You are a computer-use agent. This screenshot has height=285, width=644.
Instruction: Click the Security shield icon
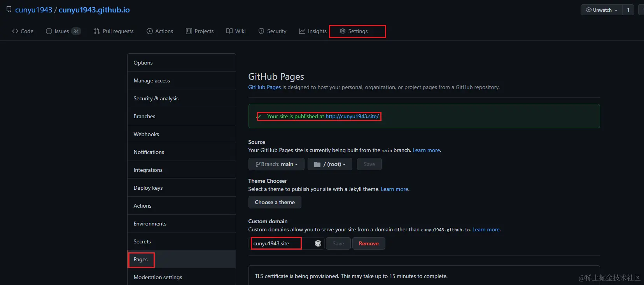pos(261,31)
